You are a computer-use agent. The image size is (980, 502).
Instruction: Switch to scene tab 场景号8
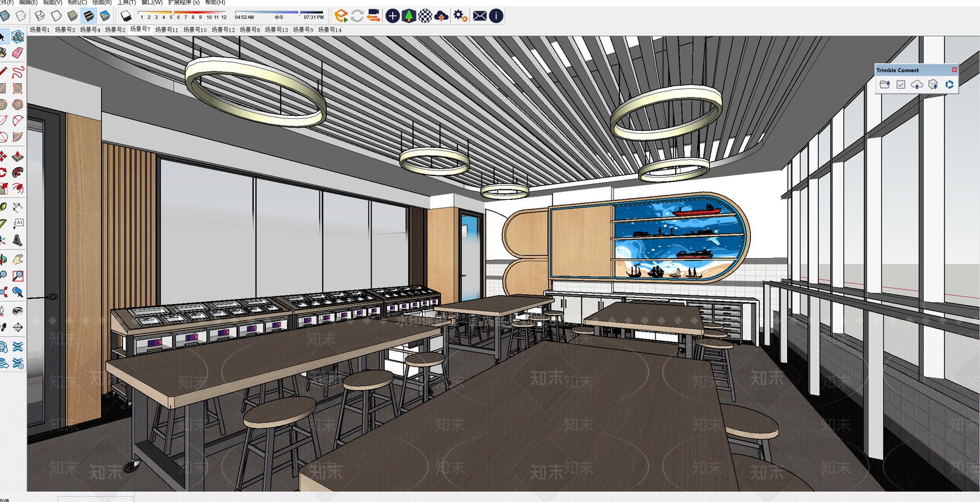pyautogui.click(x=249, y=29)
